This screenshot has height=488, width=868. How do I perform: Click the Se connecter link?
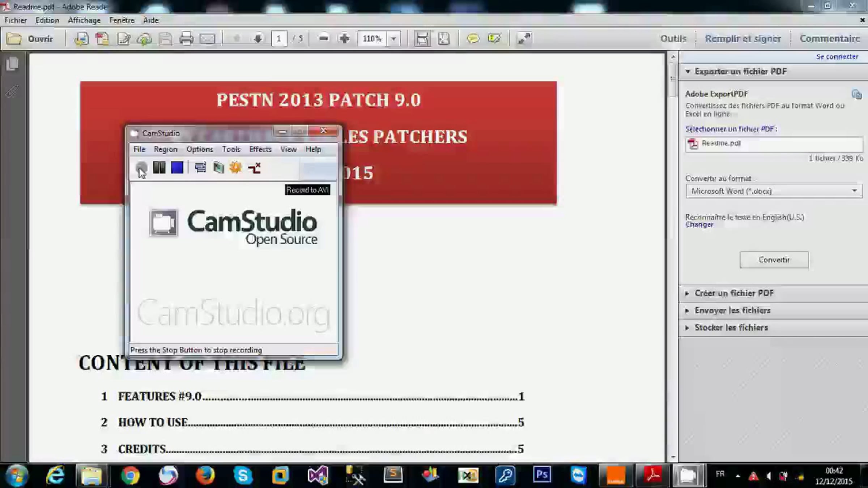[837, 57]
